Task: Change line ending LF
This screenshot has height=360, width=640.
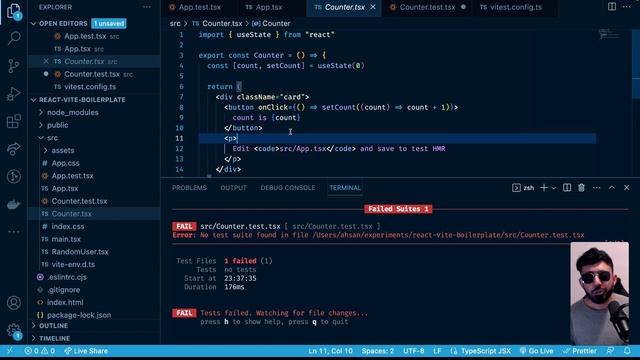Action: click(437, 351)
